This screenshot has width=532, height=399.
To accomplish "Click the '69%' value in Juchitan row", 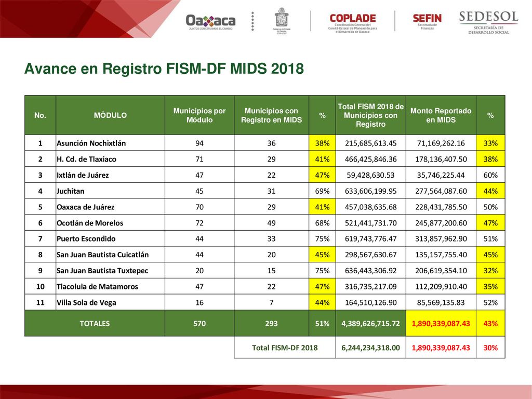I will click(x=322, y=191).
